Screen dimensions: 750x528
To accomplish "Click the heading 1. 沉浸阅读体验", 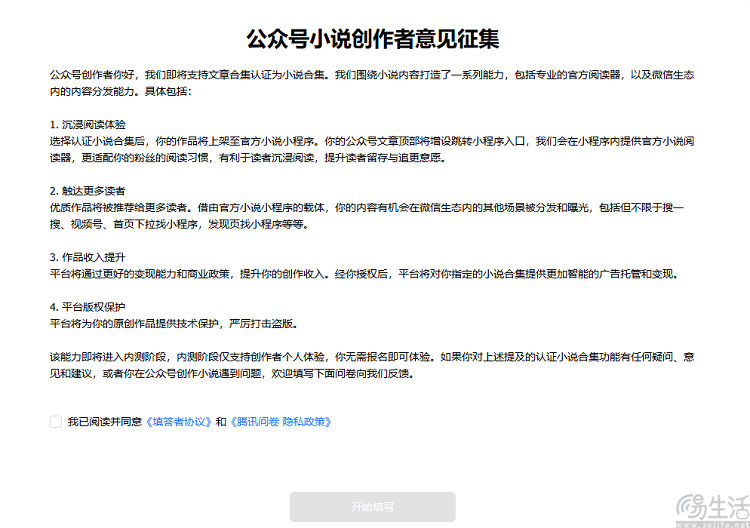I will pos(88,124).
